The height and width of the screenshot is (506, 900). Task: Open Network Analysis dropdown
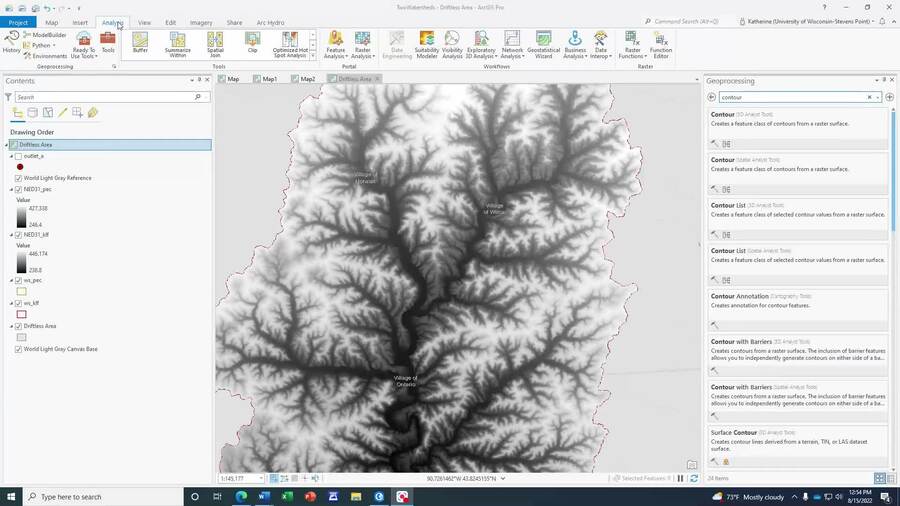point(512,45)
